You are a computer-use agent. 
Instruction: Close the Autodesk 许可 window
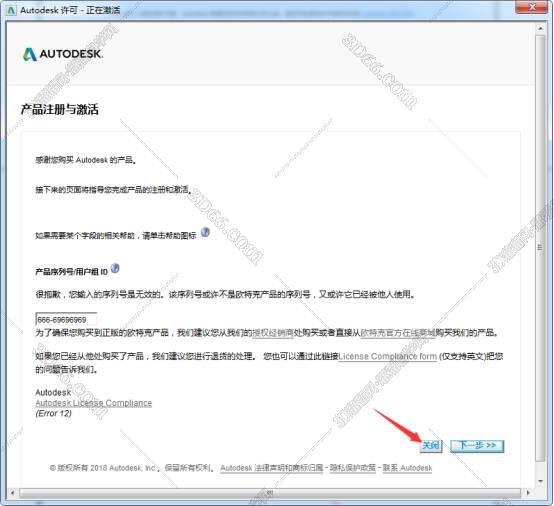(x=532, y=7)
